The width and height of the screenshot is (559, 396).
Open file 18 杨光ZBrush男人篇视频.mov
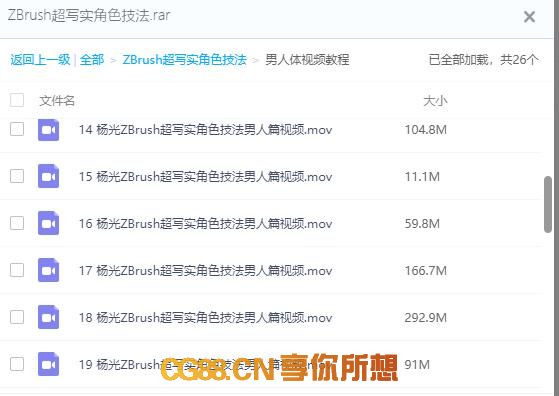205,318
